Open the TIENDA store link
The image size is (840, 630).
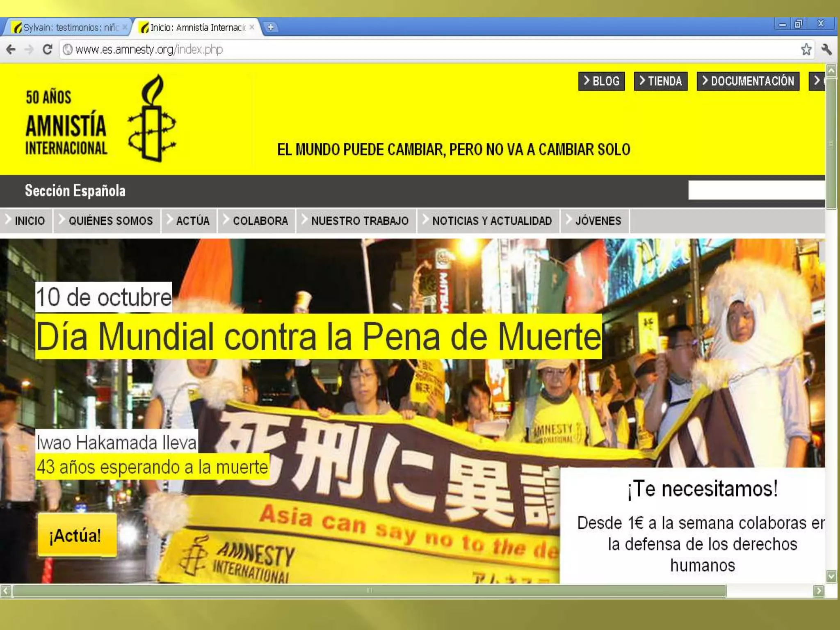(x=660, y=81)
